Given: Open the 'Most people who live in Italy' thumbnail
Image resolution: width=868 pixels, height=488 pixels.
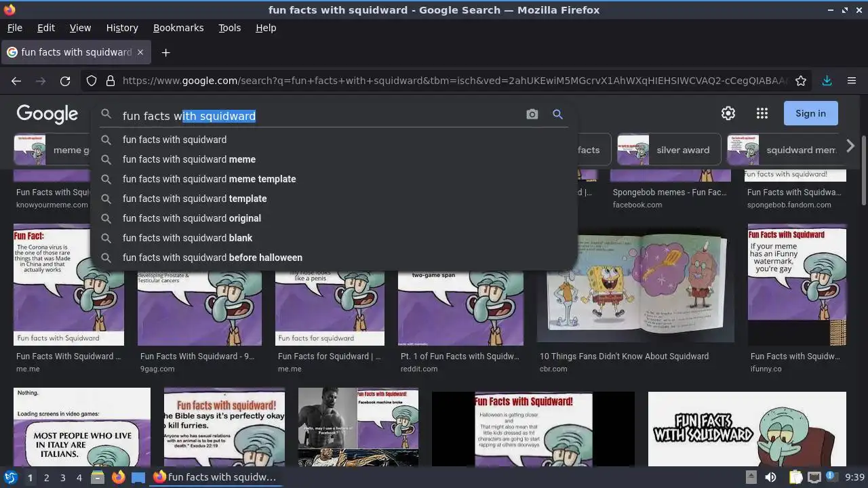Looking at the screenshot, I should [x=82, y=427].
